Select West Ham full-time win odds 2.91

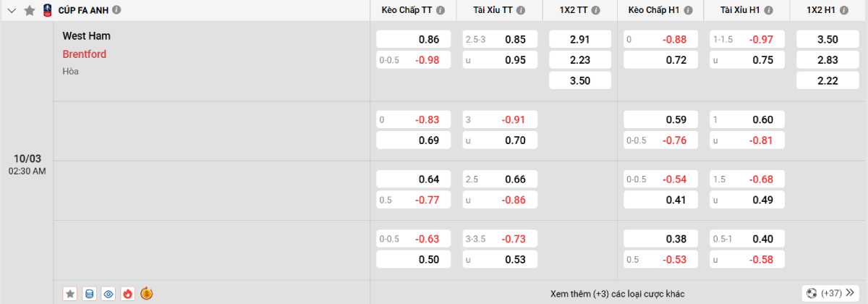pos(580,39)
